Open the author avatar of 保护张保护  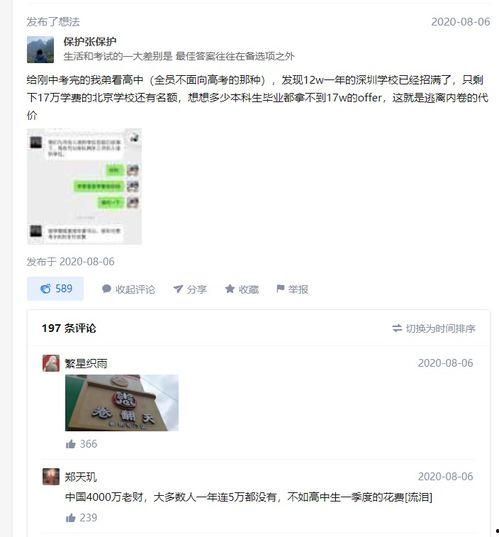40,50
